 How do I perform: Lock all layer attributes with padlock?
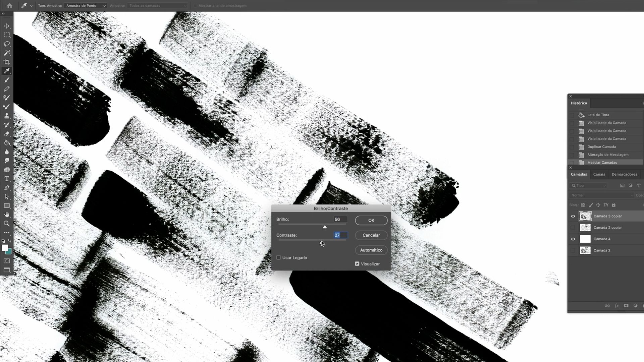click(x=613, y=205)
